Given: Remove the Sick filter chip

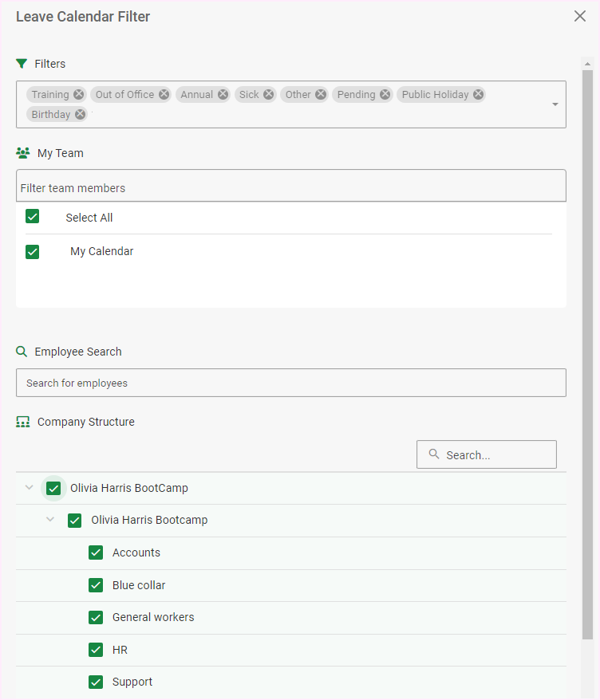Looking at the screenshot, I should click(x=269, y=94).
